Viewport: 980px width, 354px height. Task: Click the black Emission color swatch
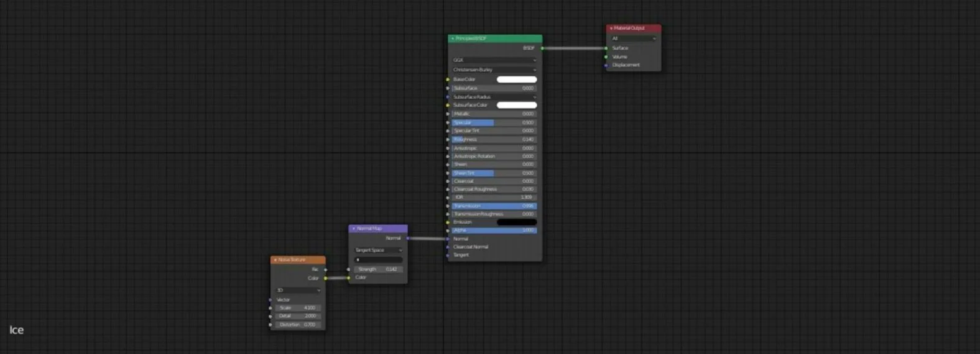(x=517, y=222)
